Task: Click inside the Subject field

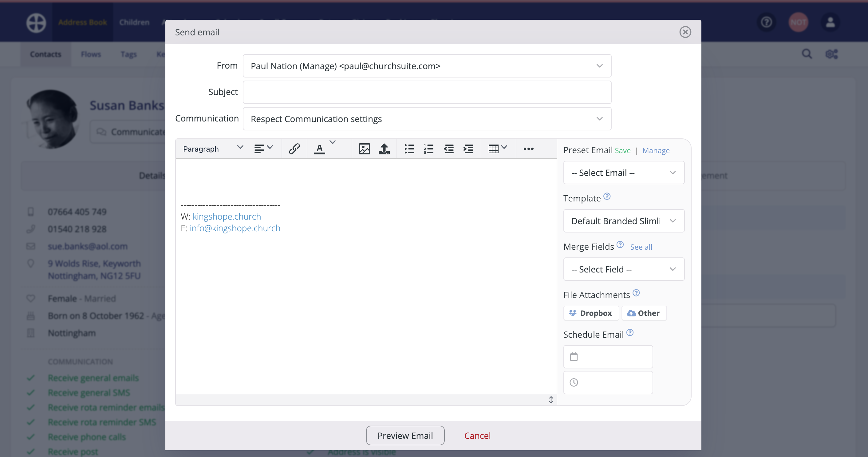Action: click(x=427, y=92)
